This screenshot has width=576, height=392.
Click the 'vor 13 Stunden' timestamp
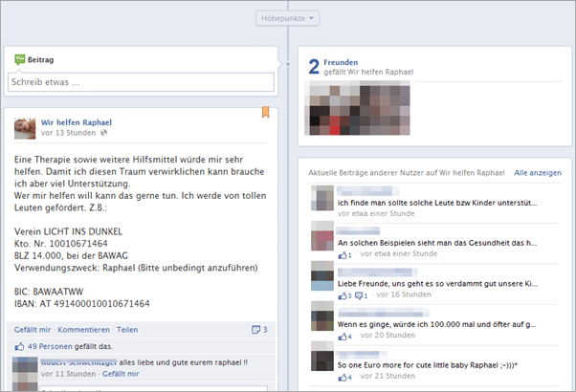tap(68, 133)
